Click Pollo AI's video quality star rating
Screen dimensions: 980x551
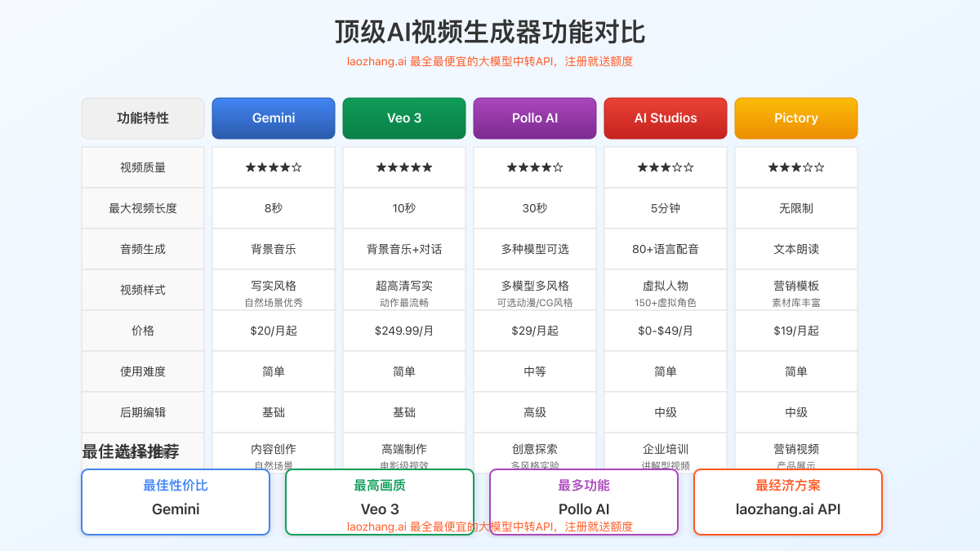point(535,167)
